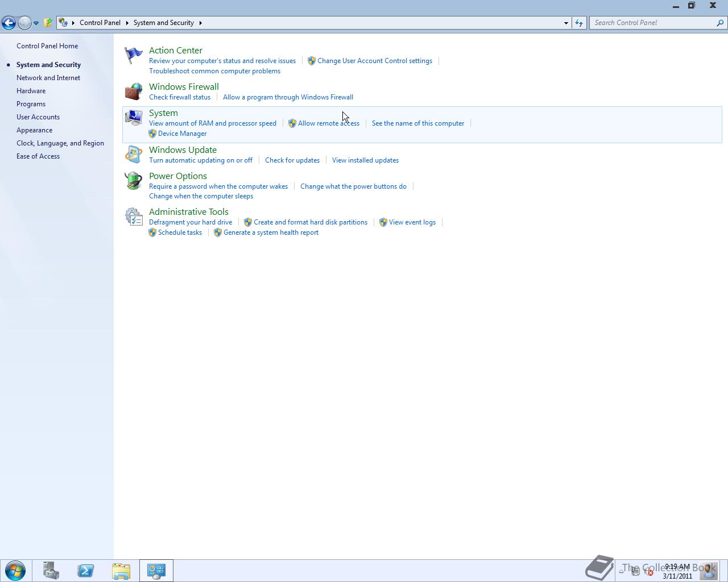Viewport: 728px width, 582px height.
Task: Click the network tray icon
Action: pos(635,571)
